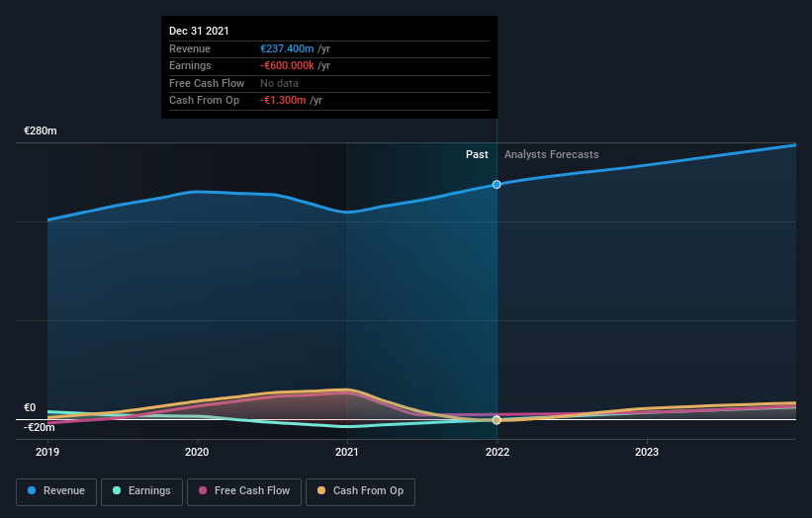Click the Past label on chart
Viewport: 812px width, 518px height.
tap(477, 155)
